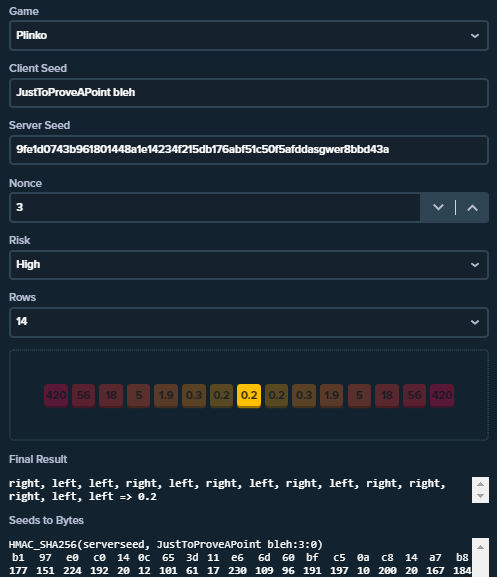Open the Game dropdown showing Plinko
497x577 pixels.
point(249,36)
